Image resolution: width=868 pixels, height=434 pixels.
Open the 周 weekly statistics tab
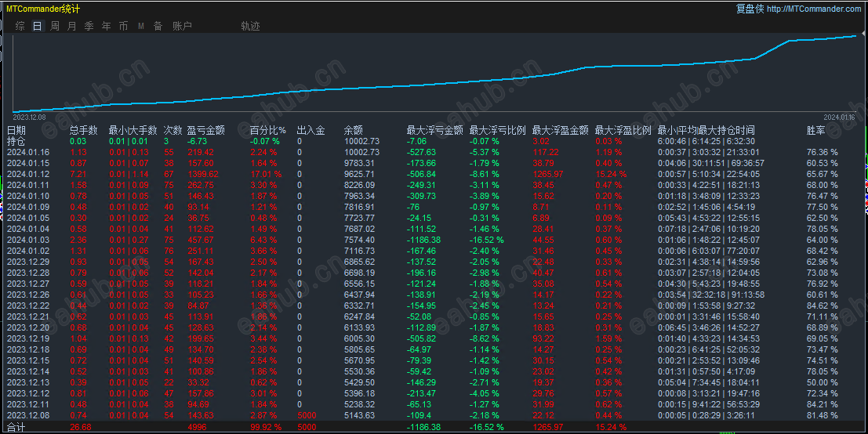[x=54, y=26]
